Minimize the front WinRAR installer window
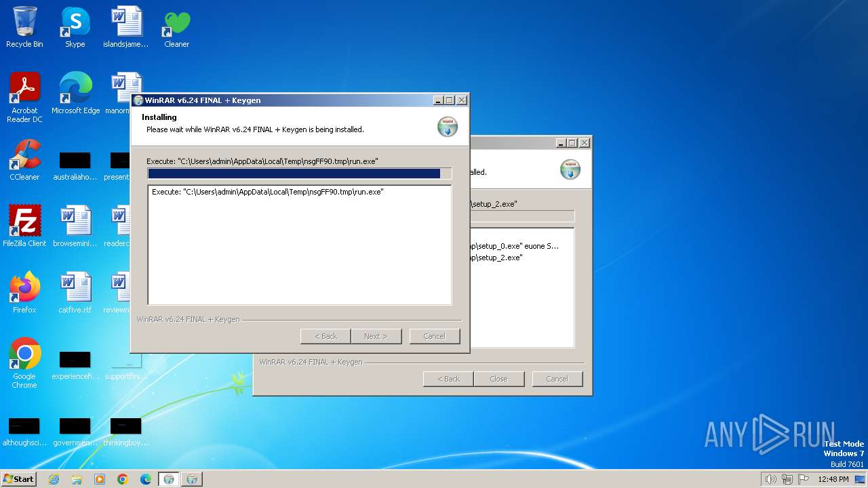This screenshot has width=868, height=488. tap(439, 100)
